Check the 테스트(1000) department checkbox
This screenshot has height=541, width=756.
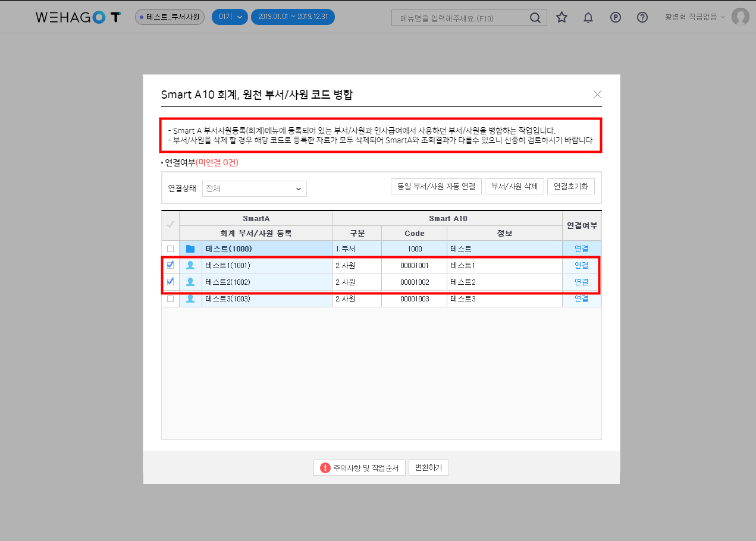pos(171,249)
